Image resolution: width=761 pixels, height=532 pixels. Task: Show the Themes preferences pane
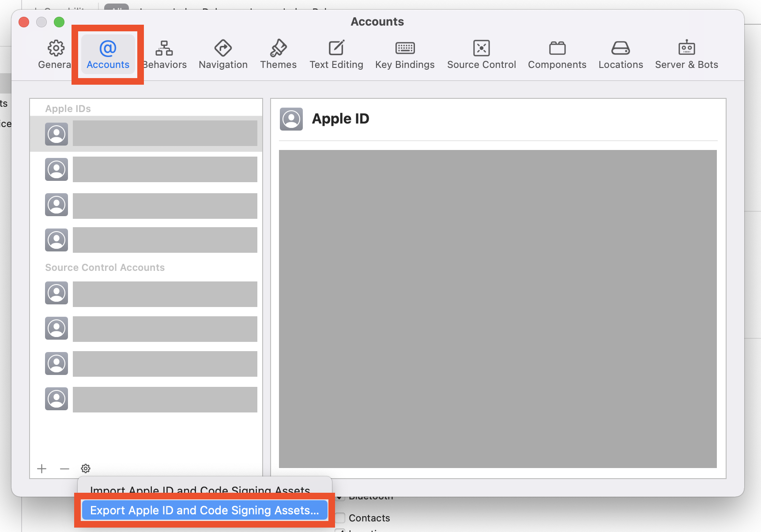point(278,55)
